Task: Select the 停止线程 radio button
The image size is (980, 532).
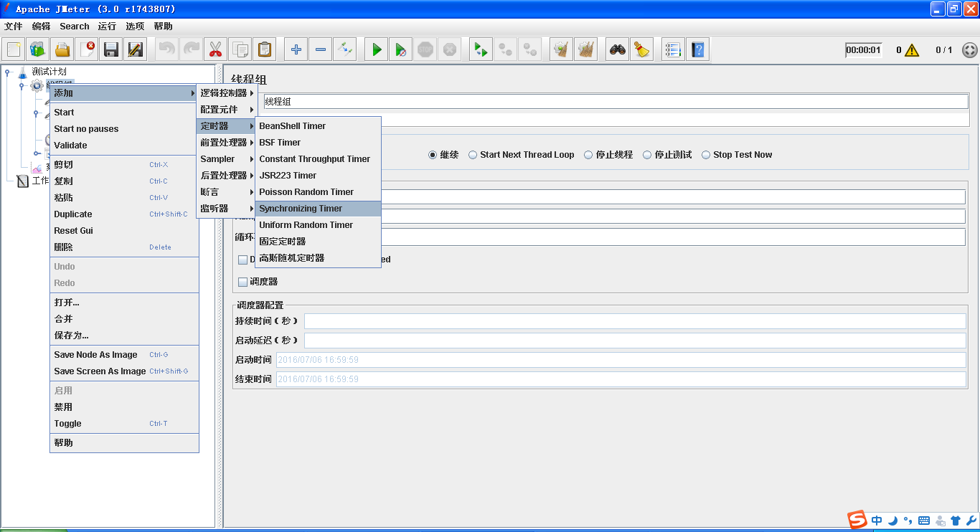Action: (x=588, y=155)
